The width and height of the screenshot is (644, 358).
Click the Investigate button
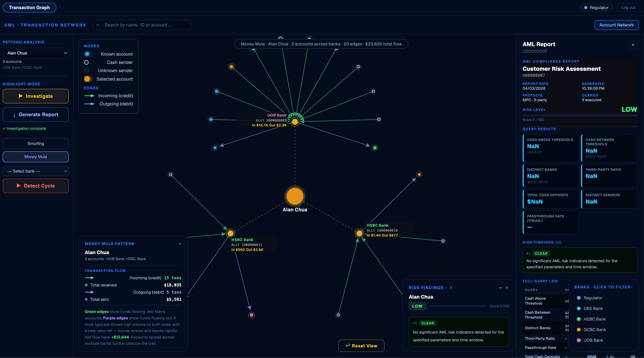[36, 96]
